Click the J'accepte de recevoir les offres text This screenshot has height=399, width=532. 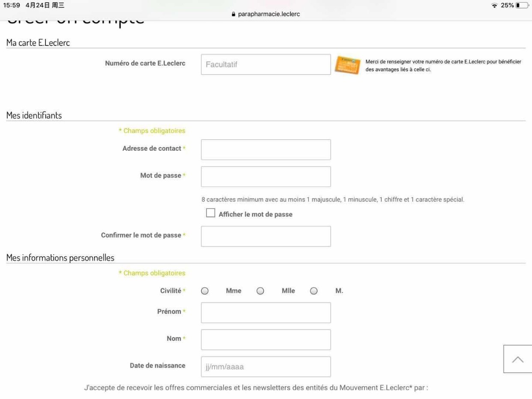[x=256, y=388]
